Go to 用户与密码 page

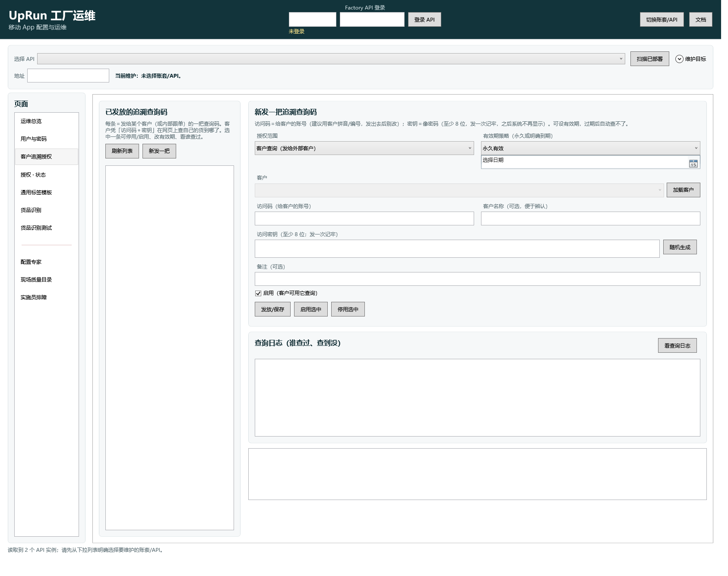[x=47, y=139]
